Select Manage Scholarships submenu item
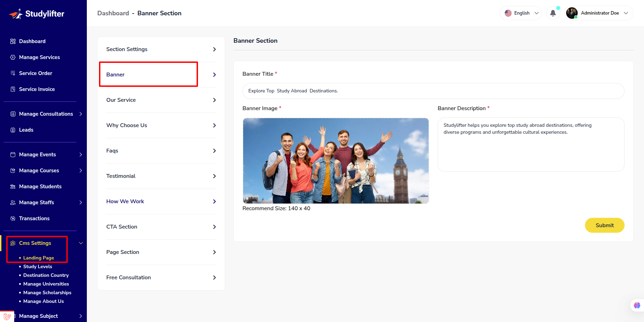Viewport: 644px width, 322px height. [x=47, y=292]
